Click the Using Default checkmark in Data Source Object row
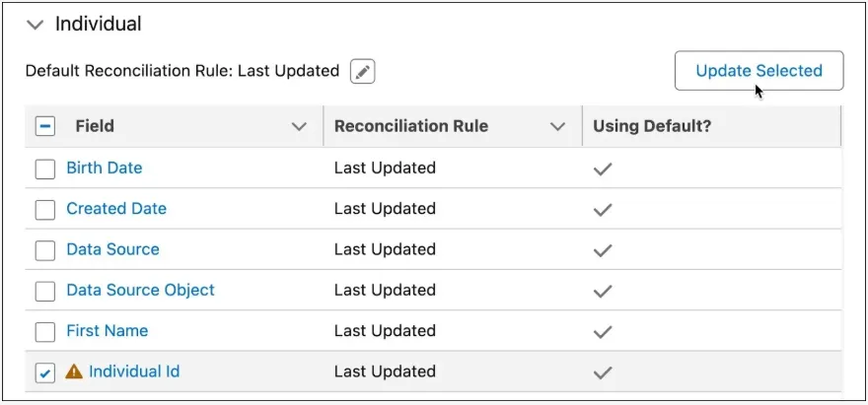This screenshot has height=405, width=868. tap(602, 291)
